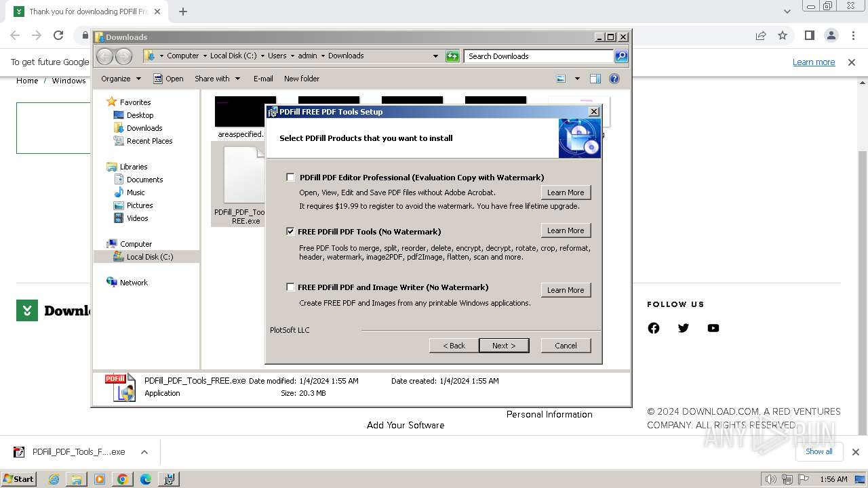
Task: Click Learn More for FREE PDFill PDF Tools
Action: pyautogui.click(x=566, y=230)
